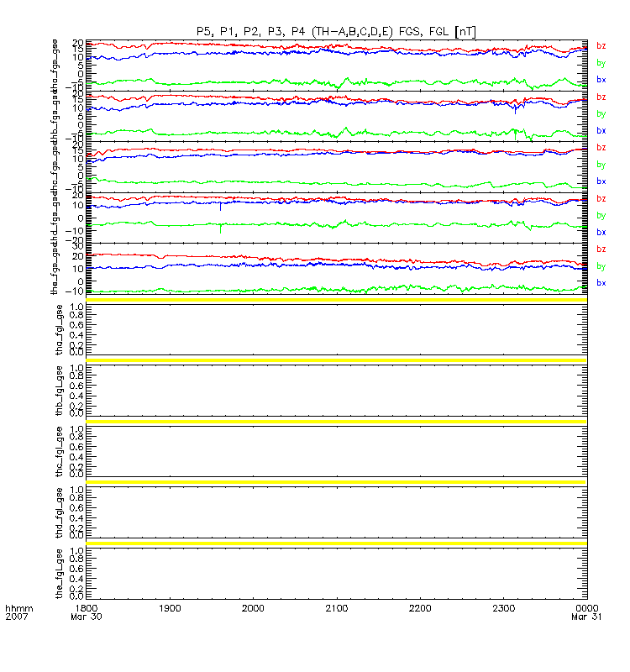630x672 pixels.
Task: Click the yellow bar above the tha_fgl_gse panel
Action: pyautogui.click(x=337, y=300)
